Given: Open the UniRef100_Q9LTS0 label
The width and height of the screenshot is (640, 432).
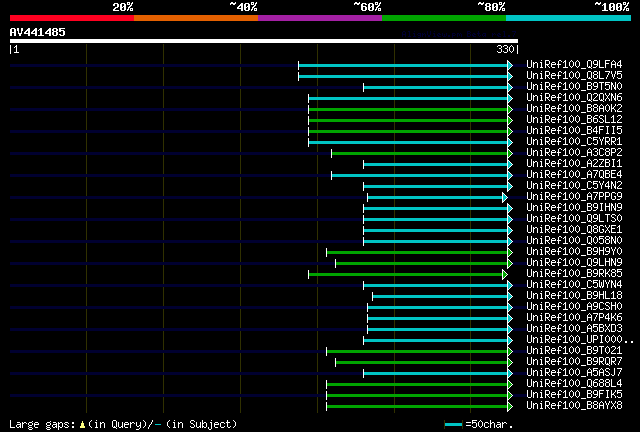Looking at the screenshot, I should pos(574,219).
